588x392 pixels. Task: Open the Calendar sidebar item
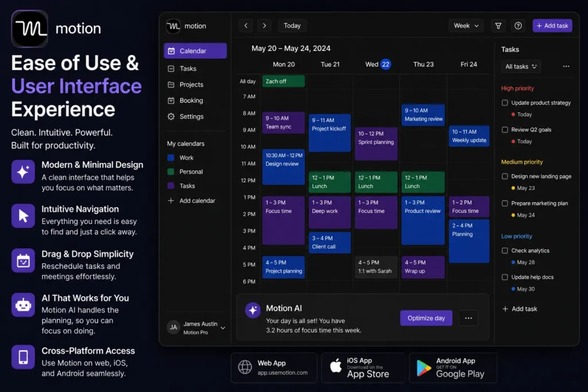[195, 51]
